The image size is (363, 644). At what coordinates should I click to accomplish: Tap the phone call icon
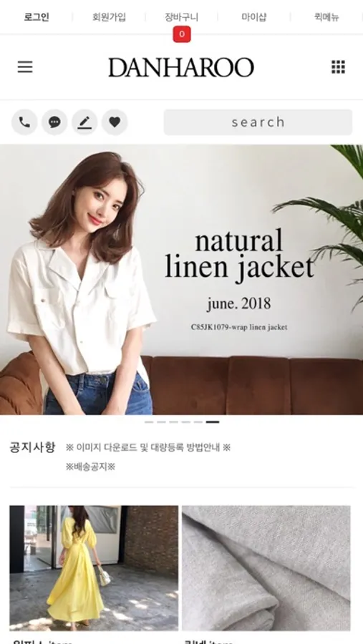24,122
